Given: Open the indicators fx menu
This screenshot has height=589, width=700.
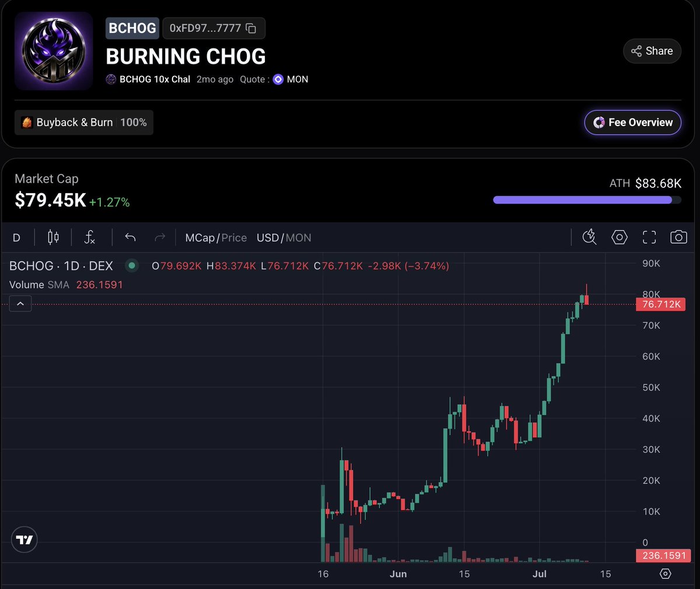Looking at the screenshot, I should point(89,237).
